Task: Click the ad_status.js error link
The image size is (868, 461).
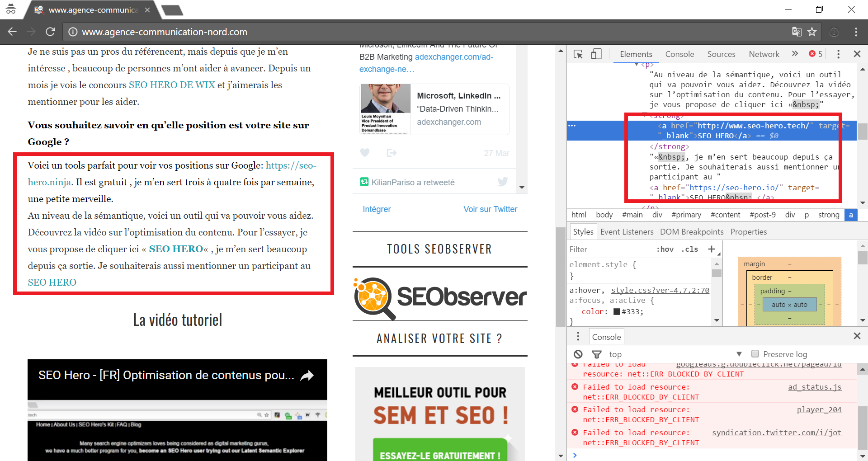Action: click(x=815, y=387)
